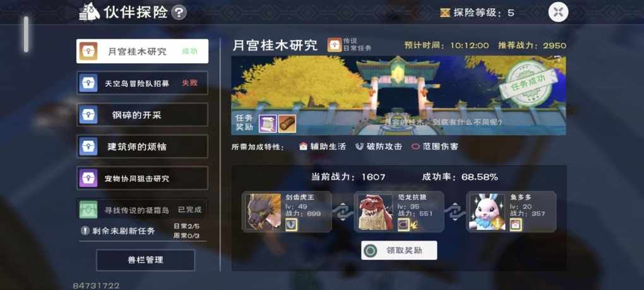Open 兽栏管理 pen management
This screenshot has height=290, width=644.
(x=145, y=260)
